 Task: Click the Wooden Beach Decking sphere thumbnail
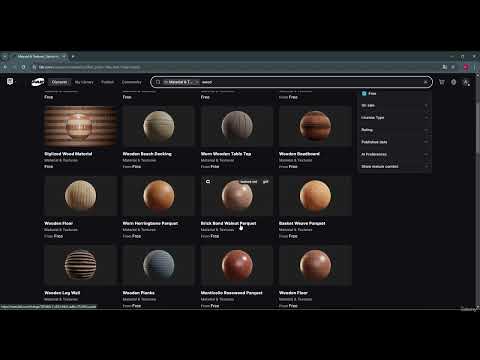(x=159, y=127)
